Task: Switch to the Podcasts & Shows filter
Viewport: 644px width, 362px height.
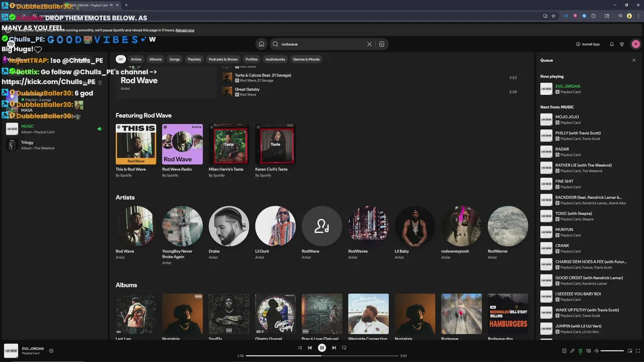Action: click(223, 59)
